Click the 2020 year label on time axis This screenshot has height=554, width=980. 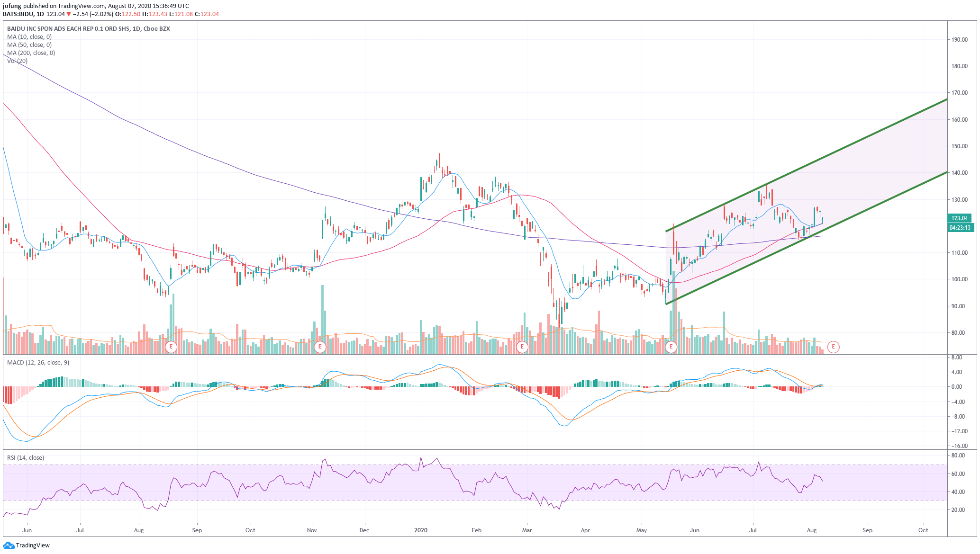(421, 530)
